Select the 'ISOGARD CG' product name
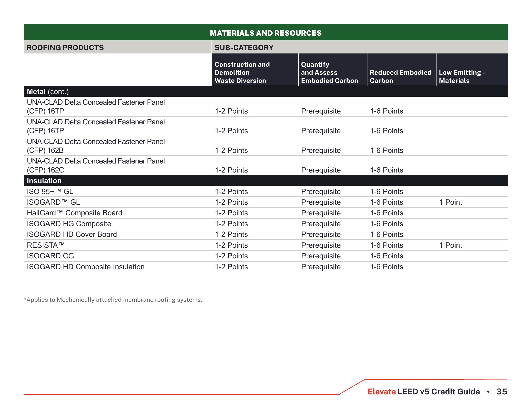 tap(50, 256)
